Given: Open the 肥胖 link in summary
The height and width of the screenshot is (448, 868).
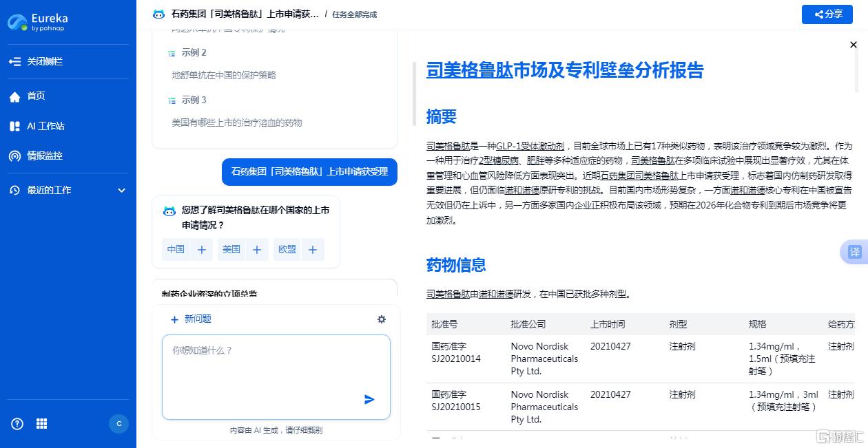Looking at the screenshot, I should coord(535,161).
